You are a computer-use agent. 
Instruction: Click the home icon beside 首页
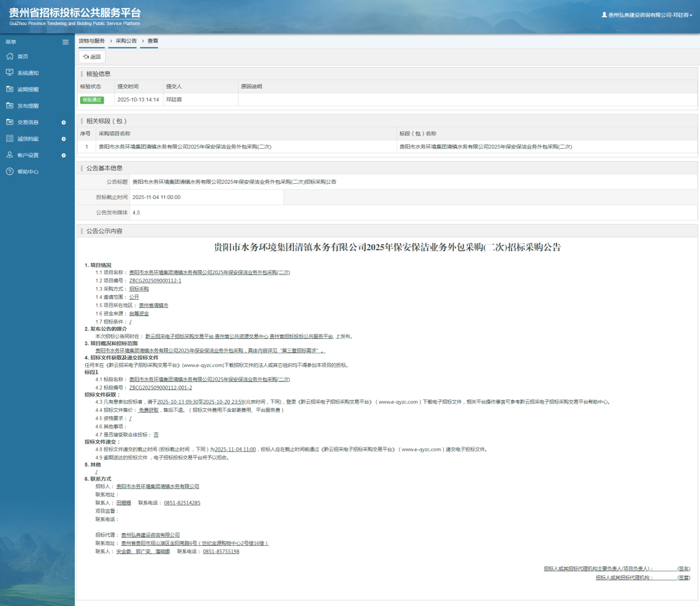[9, 57]
